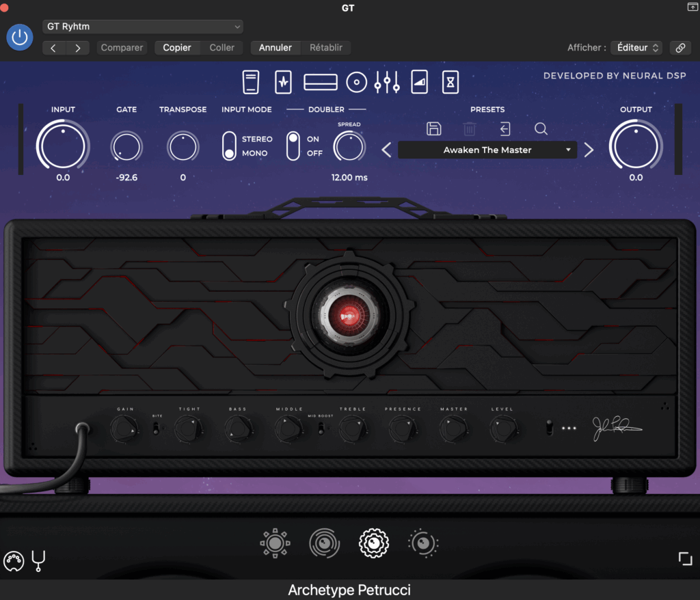Click the Annuler button

pyautogui.click(x=275, y=48)
